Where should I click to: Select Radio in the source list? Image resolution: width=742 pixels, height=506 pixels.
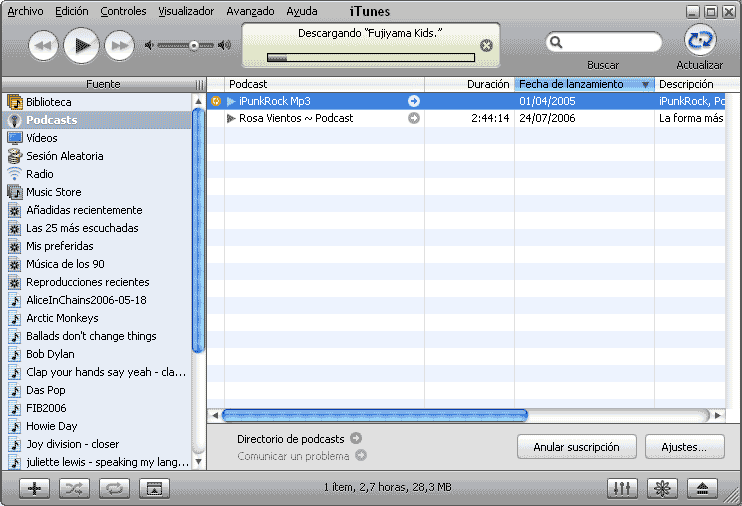tap(97, 174)
